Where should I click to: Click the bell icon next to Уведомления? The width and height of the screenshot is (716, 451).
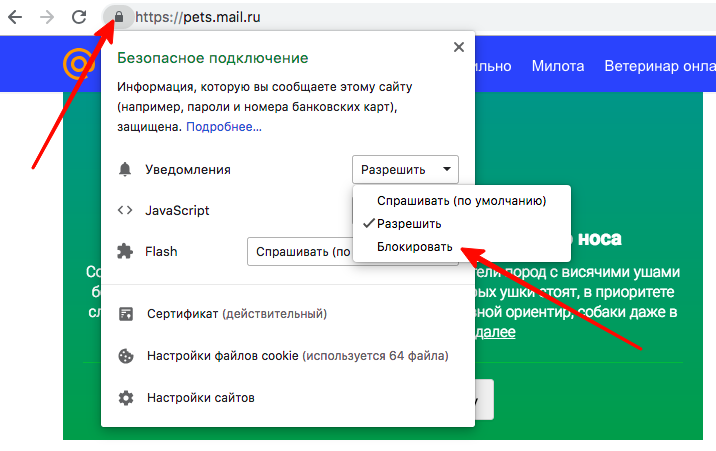coord(125,169)
